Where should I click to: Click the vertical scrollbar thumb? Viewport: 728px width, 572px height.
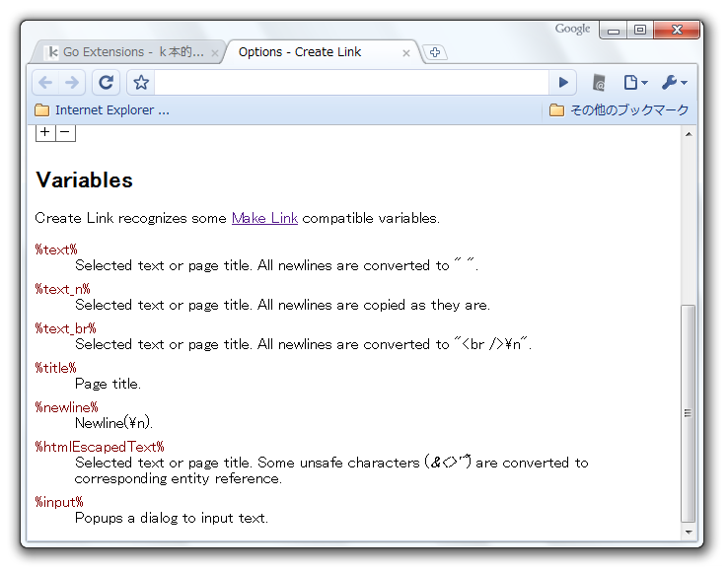689,413
